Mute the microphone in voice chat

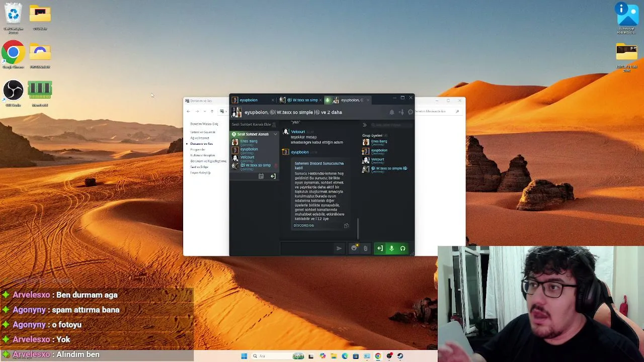click(391, 248)
